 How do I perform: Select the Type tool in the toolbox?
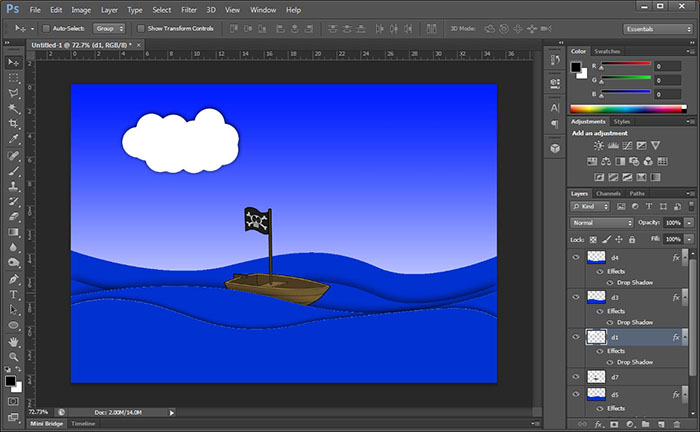[x=14, y=295]
